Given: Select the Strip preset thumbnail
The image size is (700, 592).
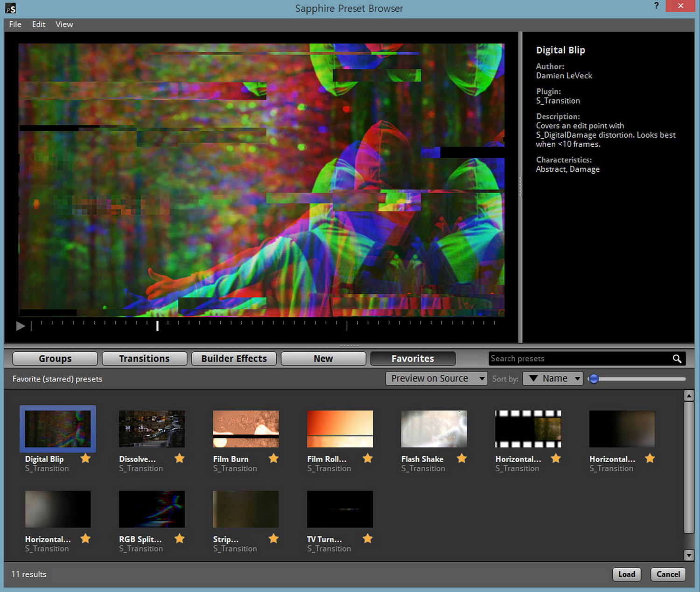Looking at the screenshot, I should [x=246, y=509].
